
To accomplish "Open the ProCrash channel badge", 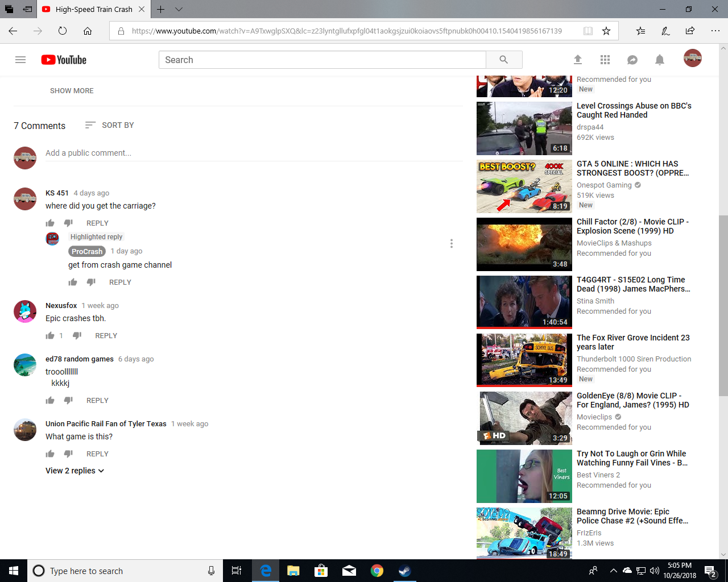I will click(87, 251).
